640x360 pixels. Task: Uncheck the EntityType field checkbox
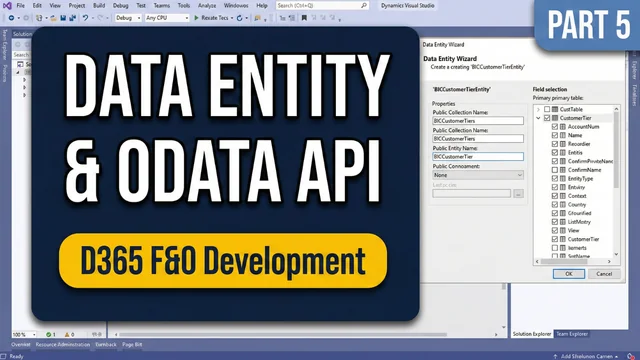555,178
